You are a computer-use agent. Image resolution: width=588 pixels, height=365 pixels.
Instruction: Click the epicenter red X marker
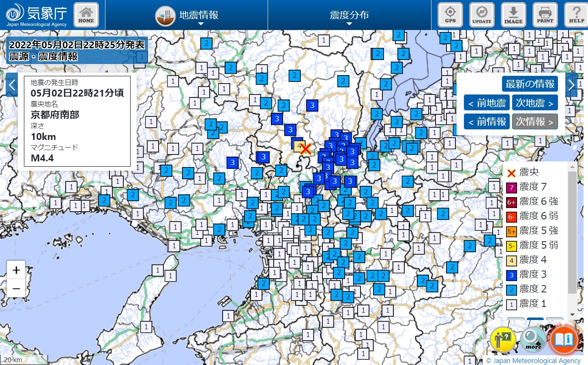[306, 149]
